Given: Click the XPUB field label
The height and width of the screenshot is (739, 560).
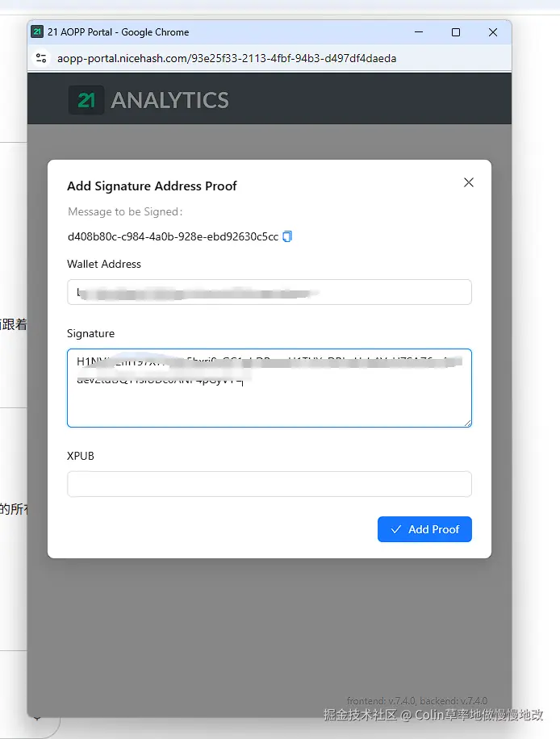Looking at the screenshot, I should pyautogui.click(x=81, y=456).
